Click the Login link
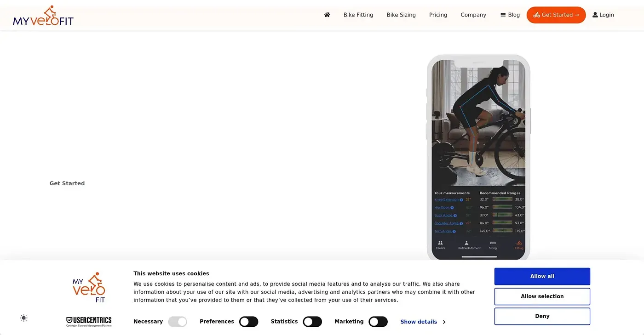 click(x=603, y=15)
